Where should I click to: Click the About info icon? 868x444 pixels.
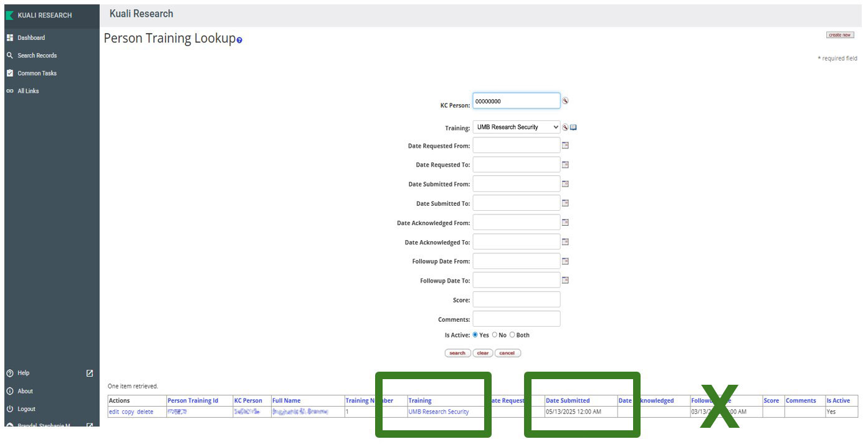[x=9, y=391]
